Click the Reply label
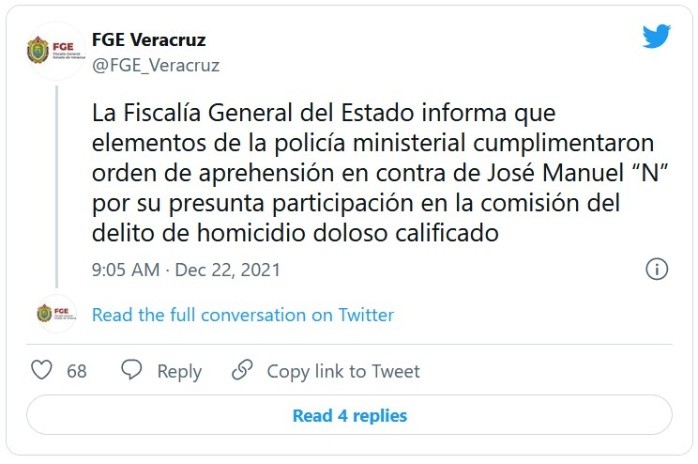The image size is (698, 464). tap(179, 371)
